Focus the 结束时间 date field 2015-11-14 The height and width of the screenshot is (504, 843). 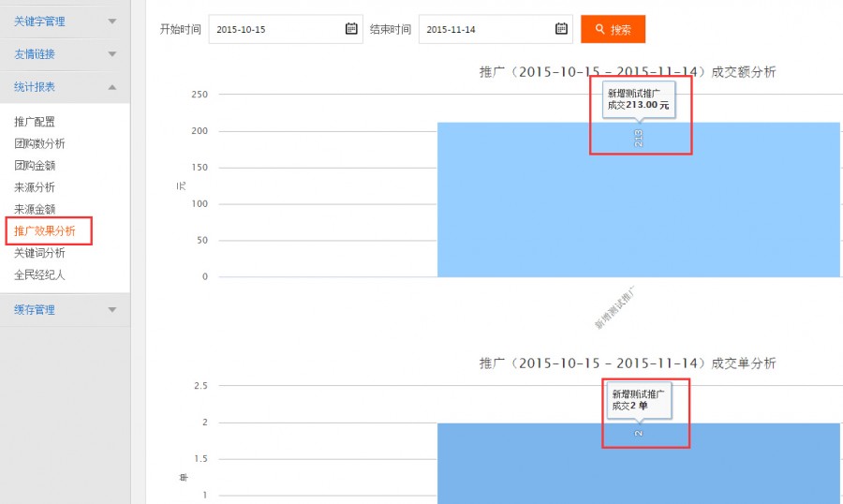[x=495, y=29]
